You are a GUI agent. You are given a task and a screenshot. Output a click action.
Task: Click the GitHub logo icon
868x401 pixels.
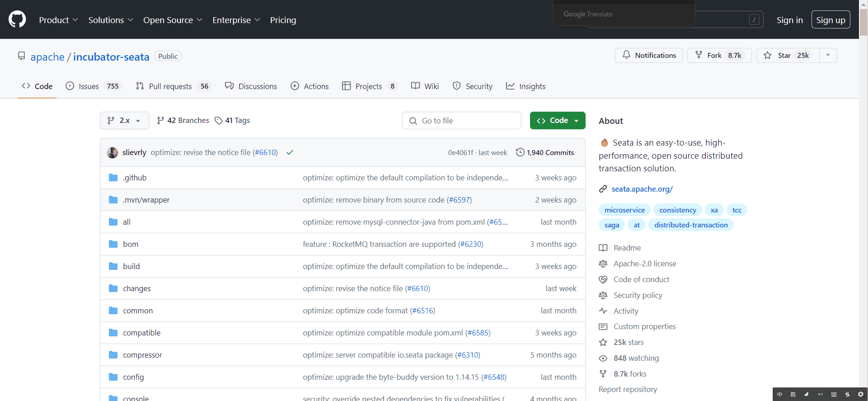coord(17,19)
